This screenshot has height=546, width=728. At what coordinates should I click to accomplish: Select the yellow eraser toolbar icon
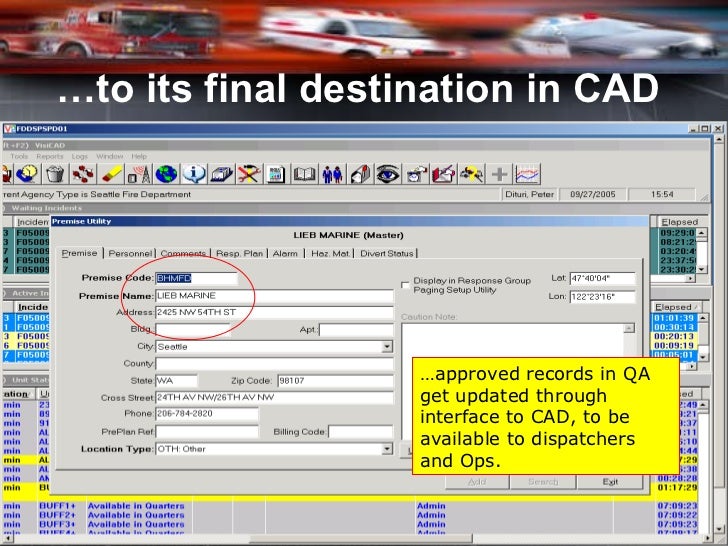pyautogui.click(x=111, y=174)
